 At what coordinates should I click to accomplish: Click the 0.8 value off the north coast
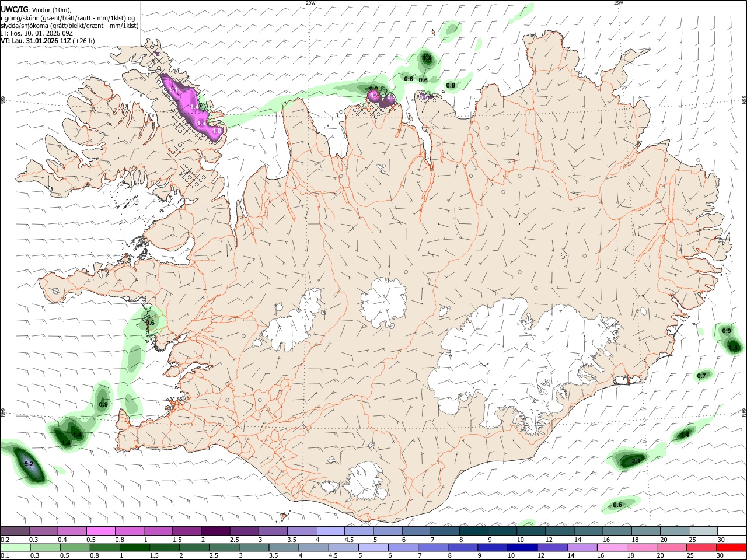(451, 85)
